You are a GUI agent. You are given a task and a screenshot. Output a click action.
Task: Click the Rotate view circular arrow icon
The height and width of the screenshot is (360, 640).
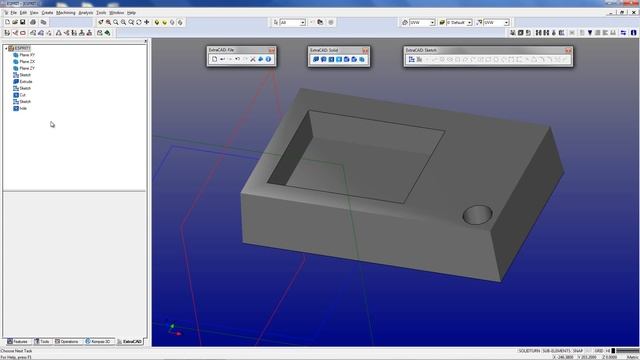click(x=139, y=22)
